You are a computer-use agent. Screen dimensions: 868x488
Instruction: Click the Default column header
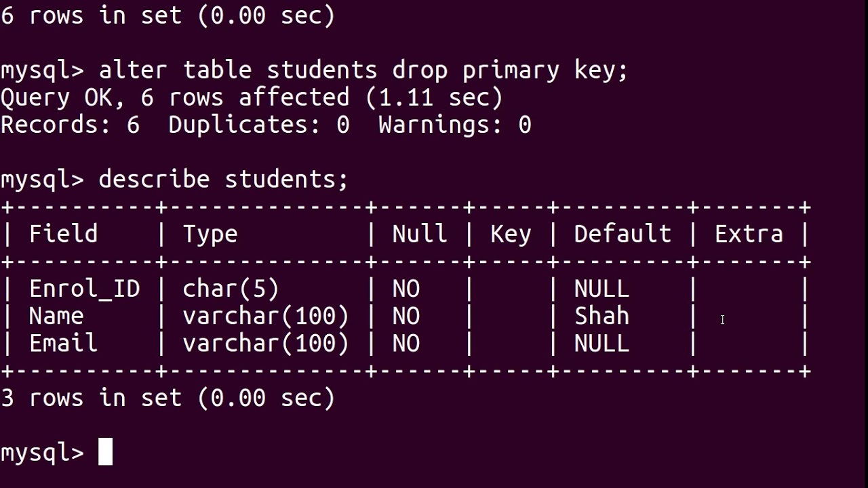[622, 234]
